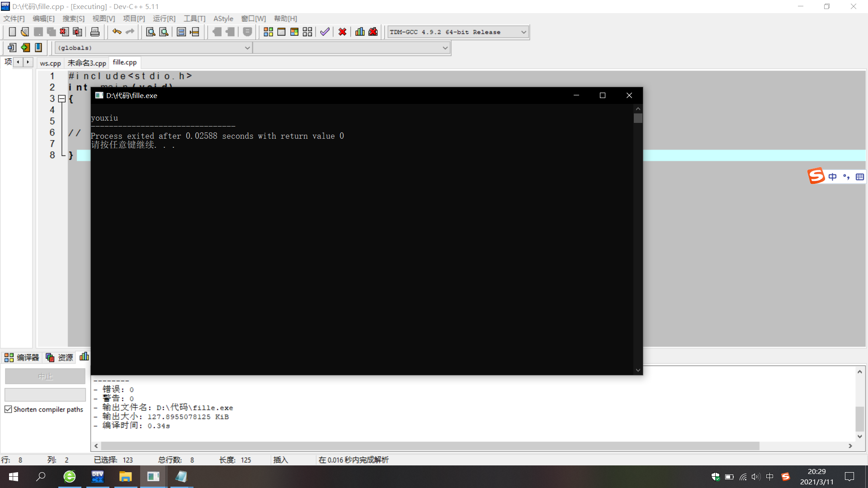Click the Save file toolbar icon
The image size is (868, 488).
(x=38, y=32)
